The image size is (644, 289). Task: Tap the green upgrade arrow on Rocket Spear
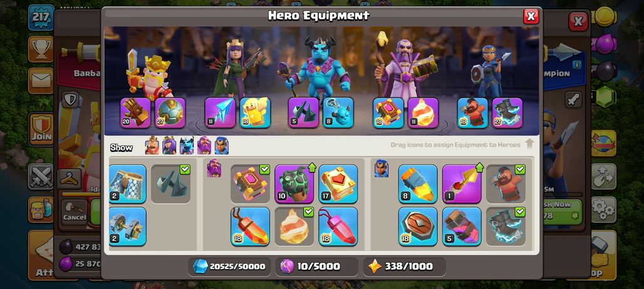(x=479, y=168)
